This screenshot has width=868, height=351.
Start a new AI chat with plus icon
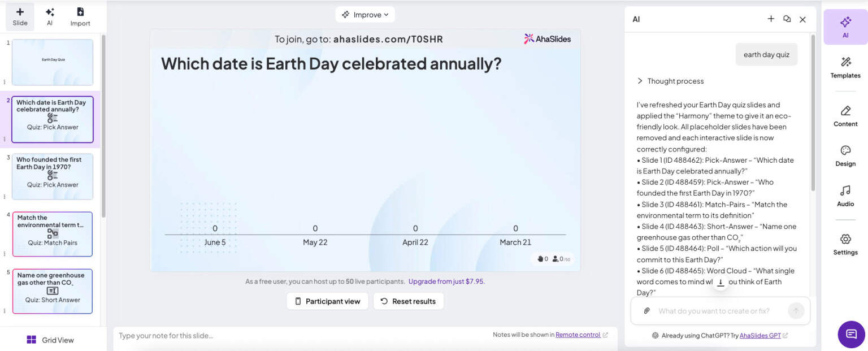771,19
